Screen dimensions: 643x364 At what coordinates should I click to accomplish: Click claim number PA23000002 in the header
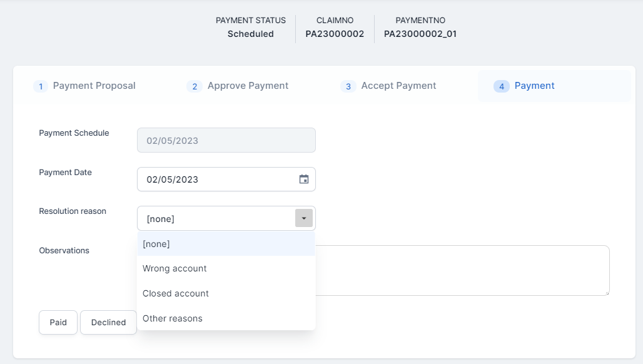tap(335, 34)
